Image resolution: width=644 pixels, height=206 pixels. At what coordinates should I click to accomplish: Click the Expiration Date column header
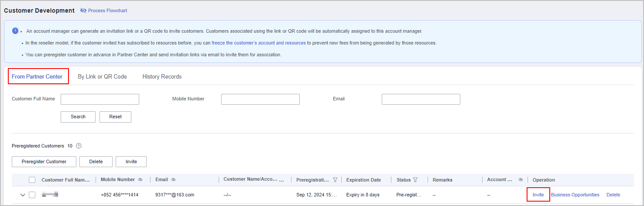pos(363,180)
